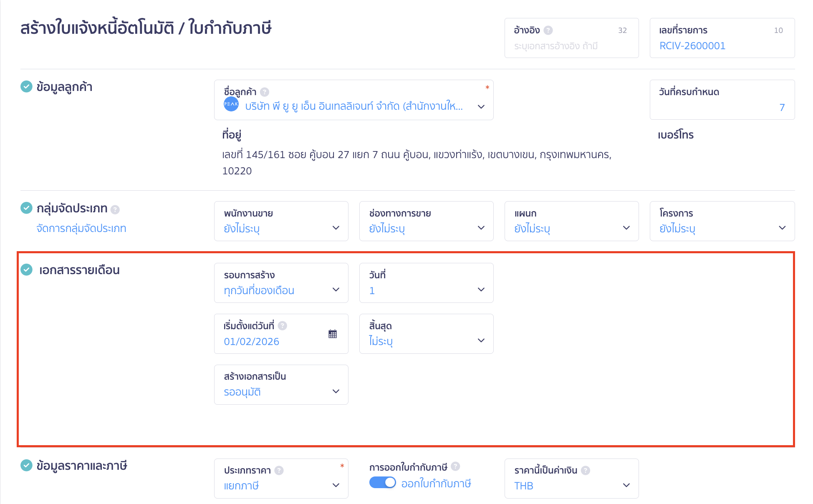Click help icon beside ชื่อลูกค้า label
The image size is (813, 504).
point(265,92)
